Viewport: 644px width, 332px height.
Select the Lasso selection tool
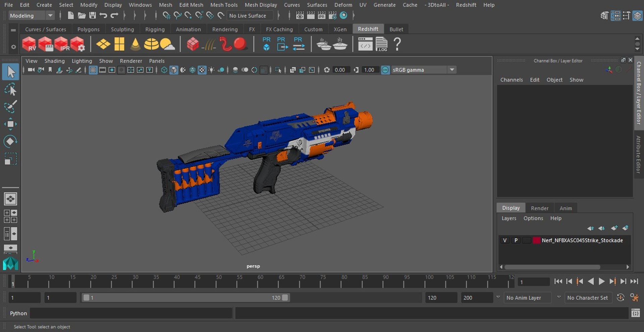pos(10,89)
